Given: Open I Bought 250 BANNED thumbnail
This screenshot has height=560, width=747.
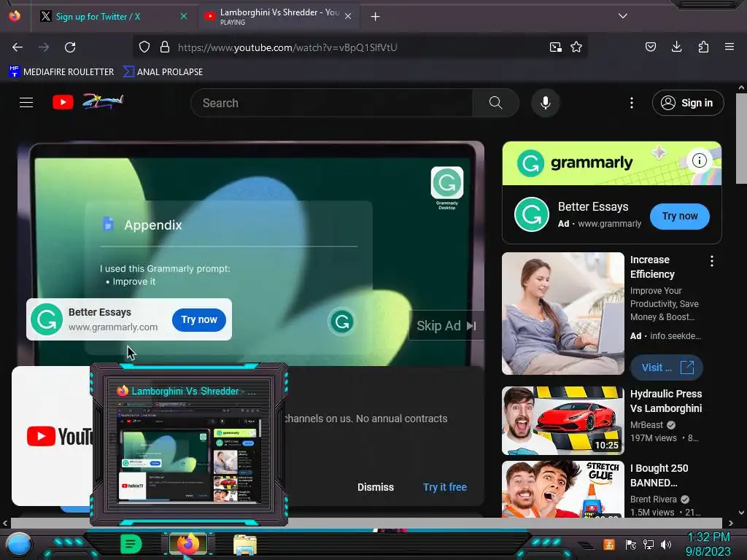Looking at the screenshot, I should pyautogui.click(x=563, y=489).
